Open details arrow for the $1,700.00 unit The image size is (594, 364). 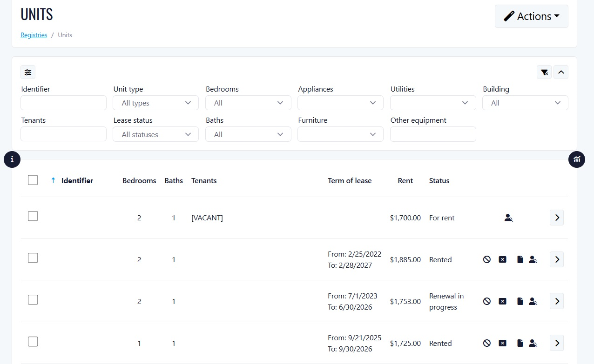[x=557, y=218]
